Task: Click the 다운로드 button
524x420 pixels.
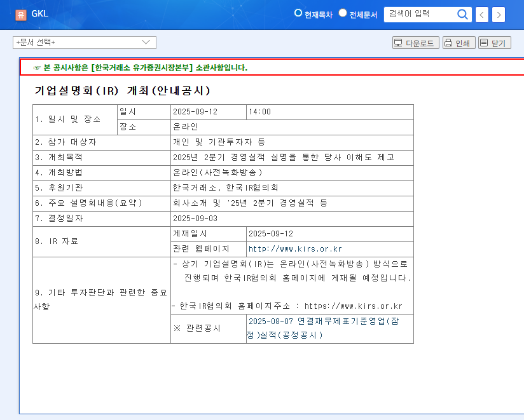Action: [x=417, y=42]
